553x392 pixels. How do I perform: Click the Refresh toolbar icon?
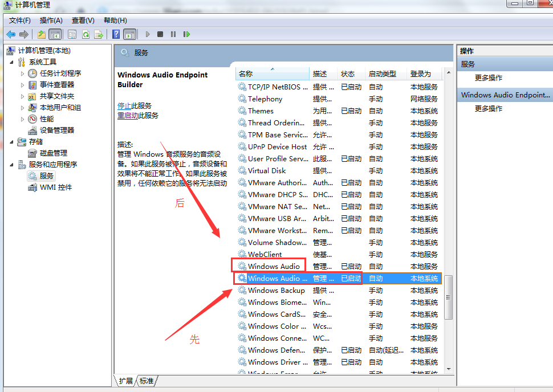pyautogui.click(x=86, y=34)
